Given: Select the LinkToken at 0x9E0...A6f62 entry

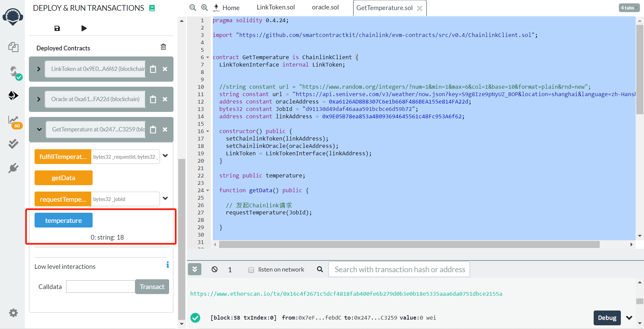Looking at the screenshot, I should click(95, 69).
